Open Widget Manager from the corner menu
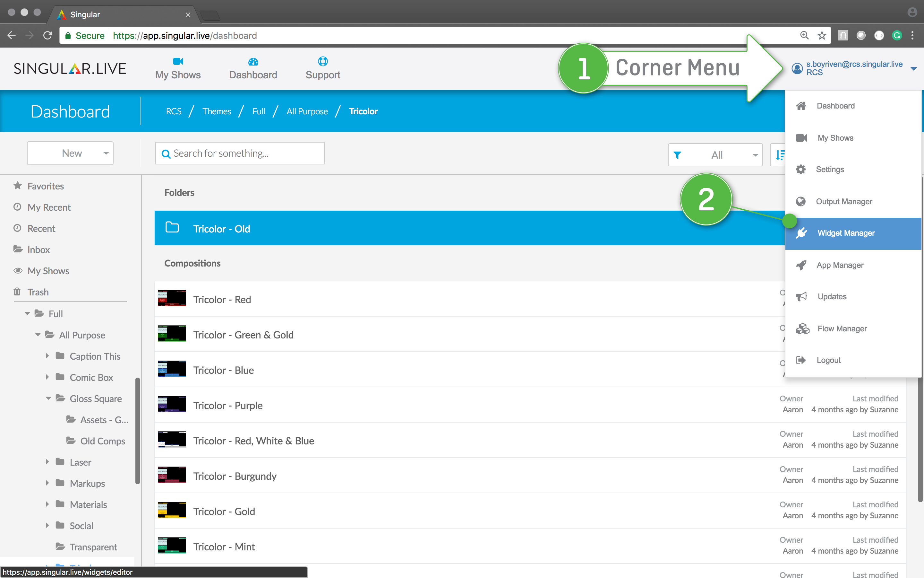 853,233
